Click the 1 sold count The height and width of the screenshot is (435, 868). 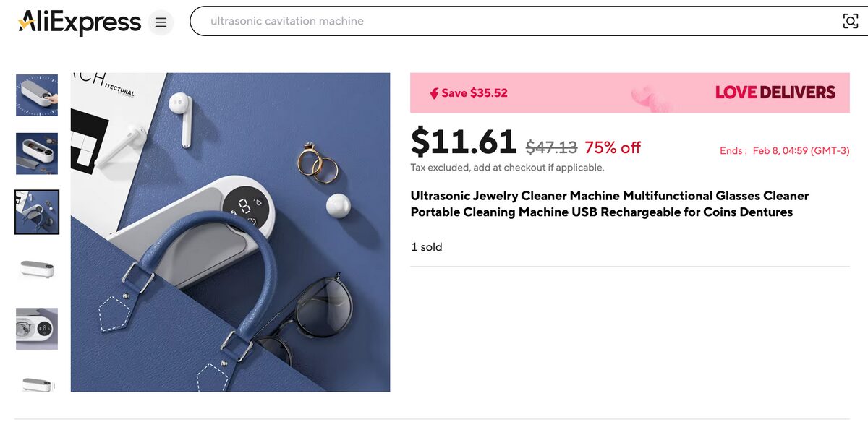point(427,247)
